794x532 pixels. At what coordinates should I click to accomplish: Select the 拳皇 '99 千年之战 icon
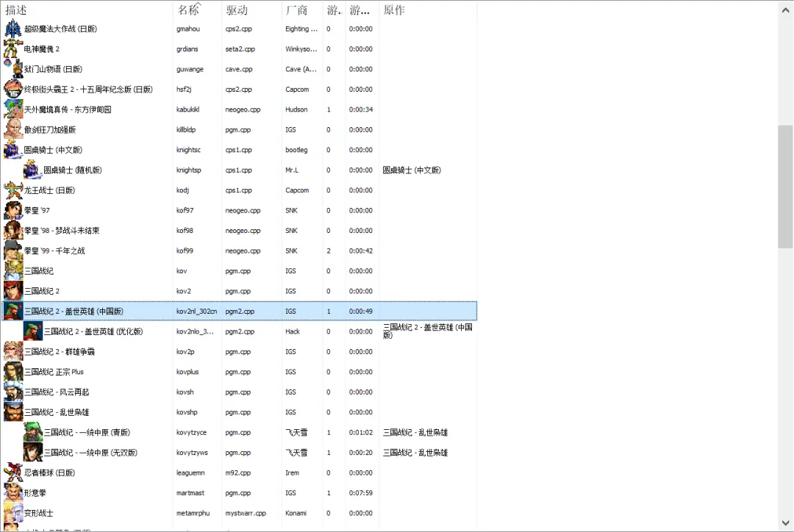pyautogui.click(x=13, y=251)
